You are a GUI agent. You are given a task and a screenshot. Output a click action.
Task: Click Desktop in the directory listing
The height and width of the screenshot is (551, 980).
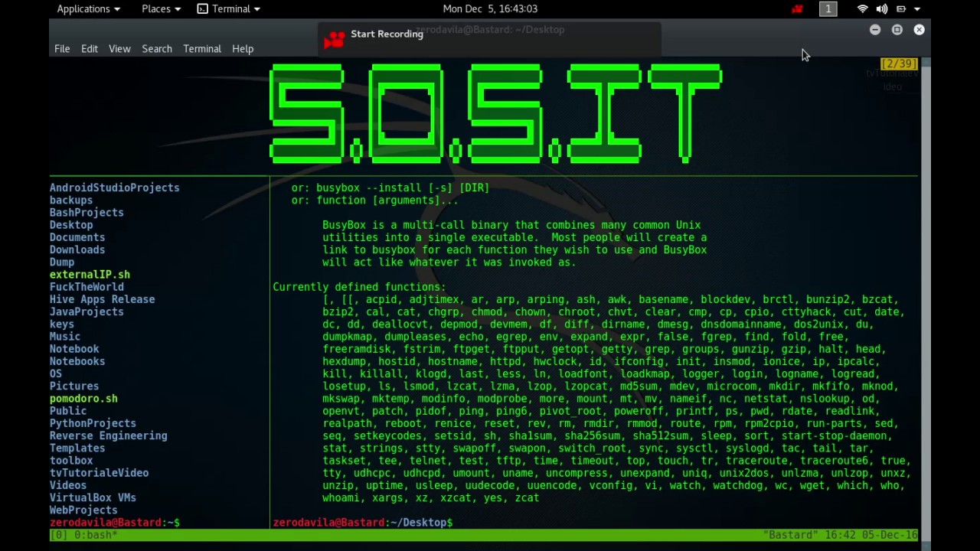pos(71,225)
